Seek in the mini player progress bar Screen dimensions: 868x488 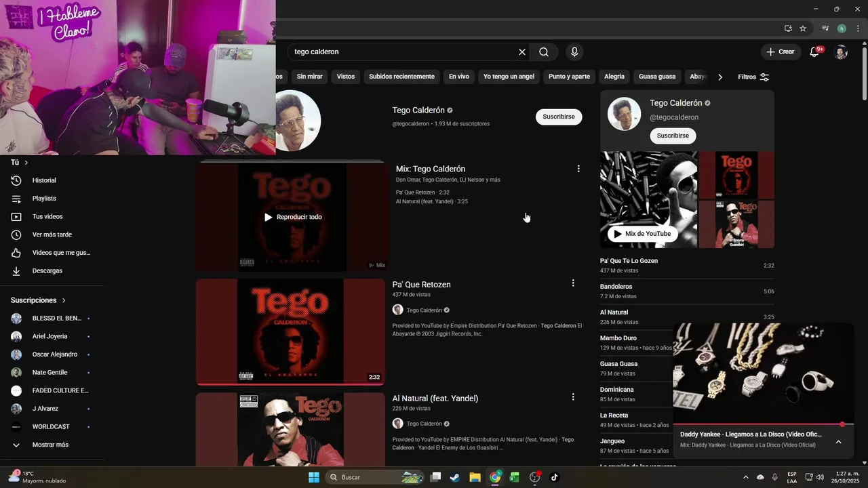(x=763, y=425)
